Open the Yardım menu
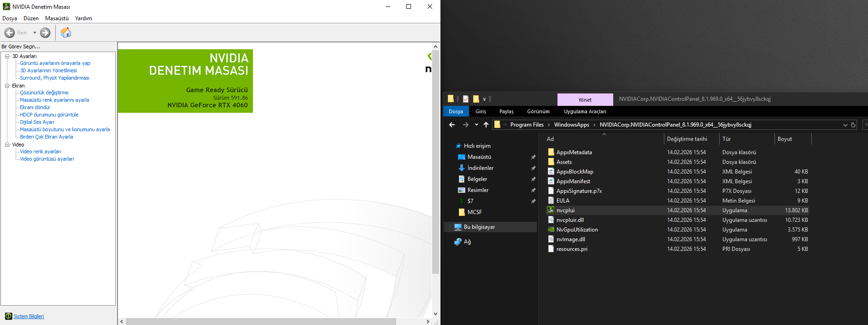The width and height of the screenshot is (868, 325). (x=83, y=18)
